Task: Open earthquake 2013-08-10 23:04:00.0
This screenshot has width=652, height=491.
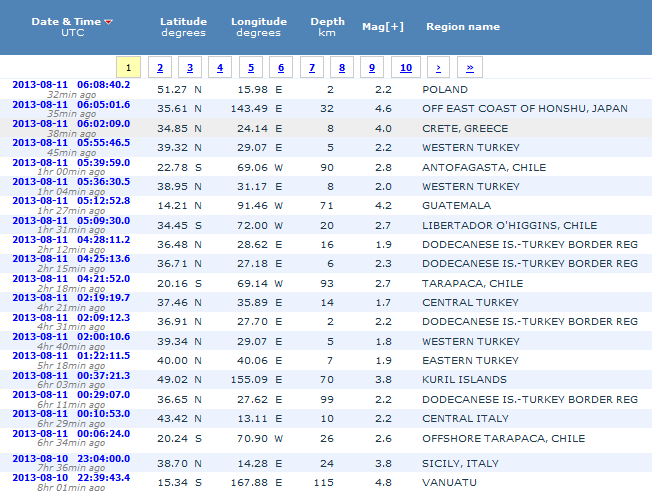Action: tap(71, 459)
